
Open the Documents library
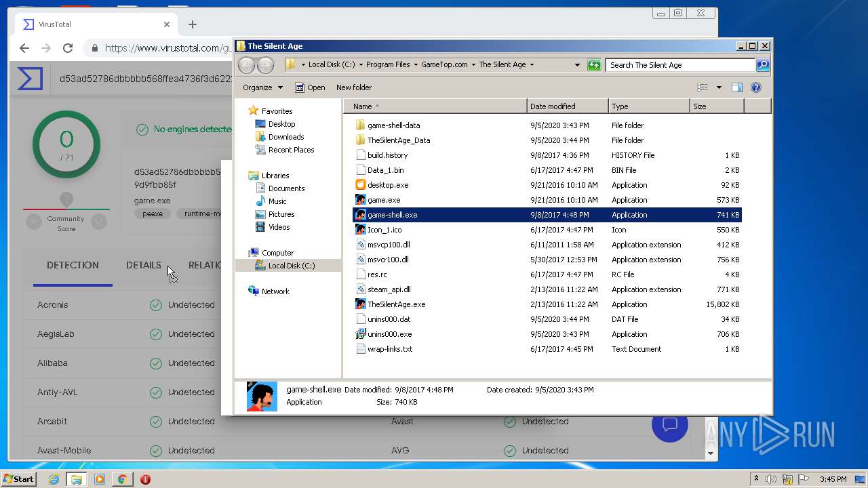286,188
